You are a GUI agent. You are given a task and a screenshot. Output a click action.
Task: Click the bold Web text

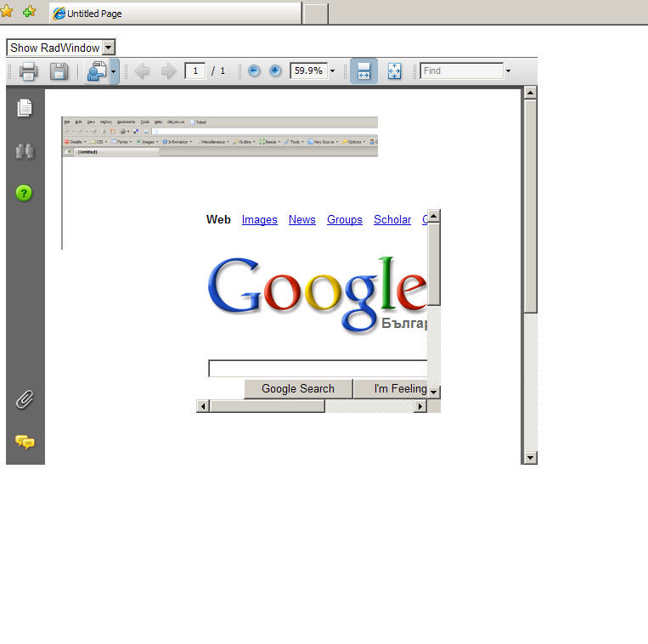pos(218,219)
